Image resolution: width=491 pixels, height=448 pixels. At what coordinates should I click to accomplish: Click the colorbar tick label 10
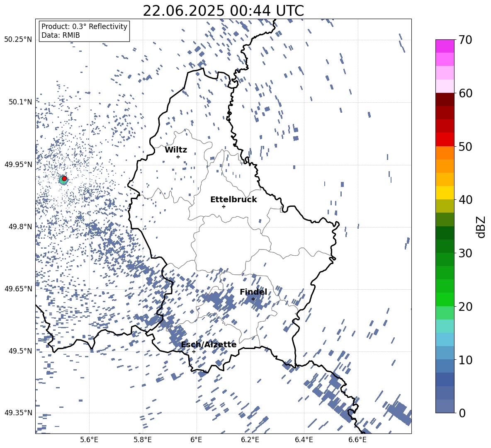tap(465, 360)
